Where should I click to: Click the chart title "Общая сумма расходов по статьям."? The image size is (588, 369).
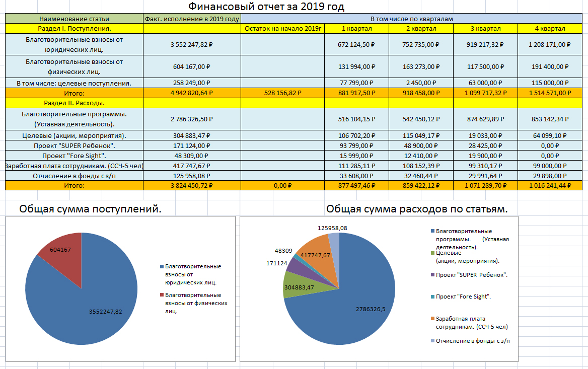click(x=416, y=209)
